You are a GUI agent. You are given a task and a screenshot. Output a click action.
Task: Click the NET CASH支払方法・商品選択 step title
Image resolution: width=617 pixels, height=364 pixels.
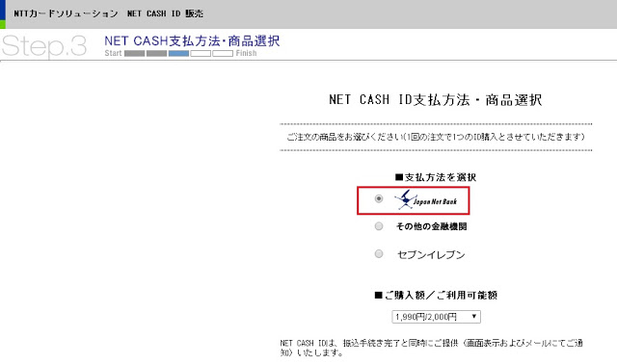(x=192, y=40)
